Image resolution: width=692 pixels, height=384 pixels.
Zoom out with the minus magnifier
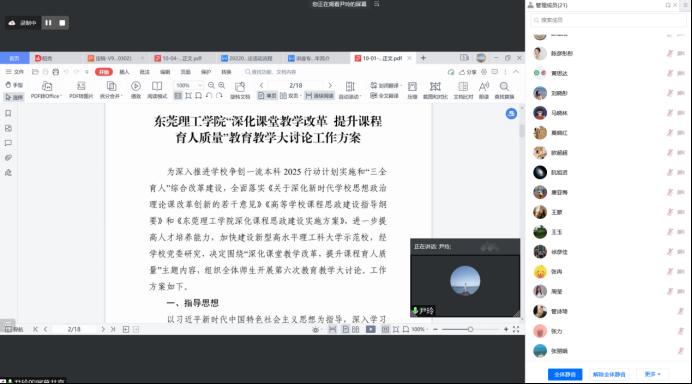tap(211, 85)
